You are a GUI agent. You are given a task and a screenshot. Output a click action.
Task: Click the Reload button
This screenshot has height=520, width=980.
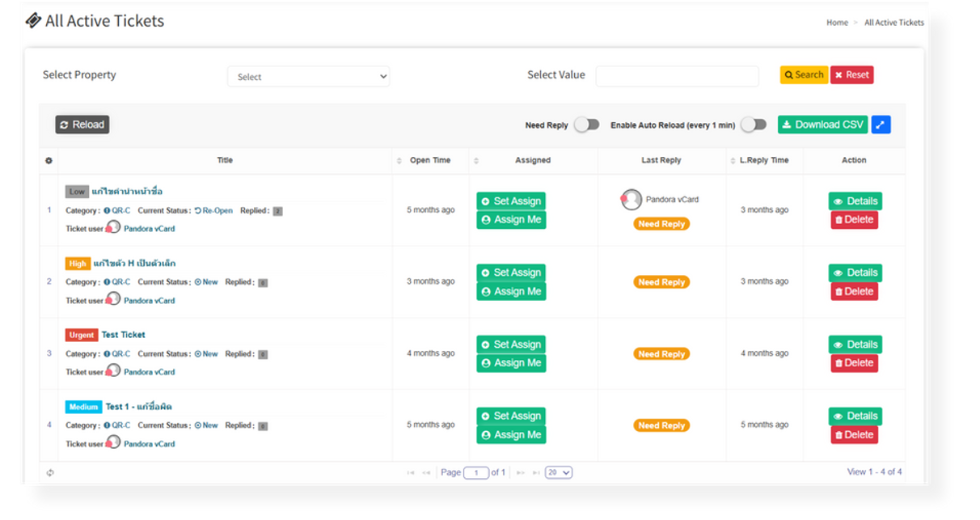tap(82, 125)
